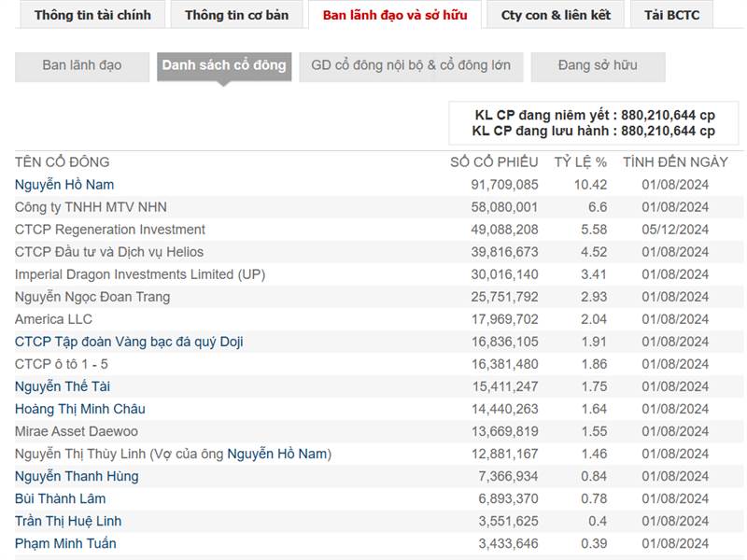Click Nguyễn Hồ Nam link in Thùy Linh row

(277, 454)
